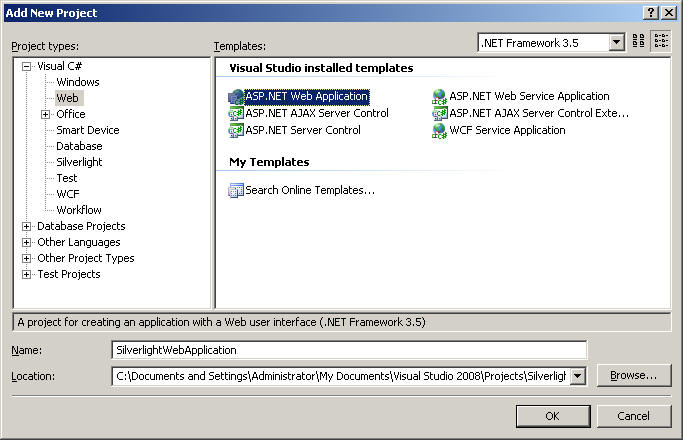Viewport: 683px width, 440px height.
Task: Select Other Project Types category
Action: [86, 258]
